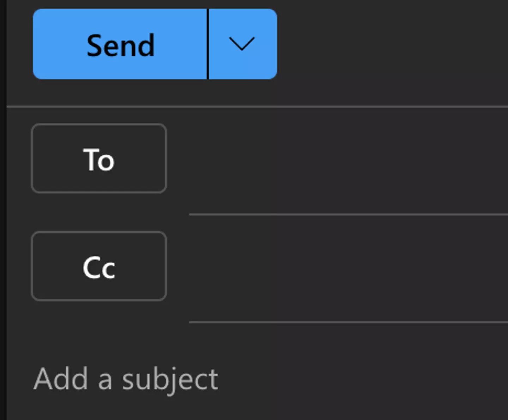Image resolution: width=508 pixels, height=420 pixels.
Task: Open the Send options dropdown arrow
Action: (242, 44)
